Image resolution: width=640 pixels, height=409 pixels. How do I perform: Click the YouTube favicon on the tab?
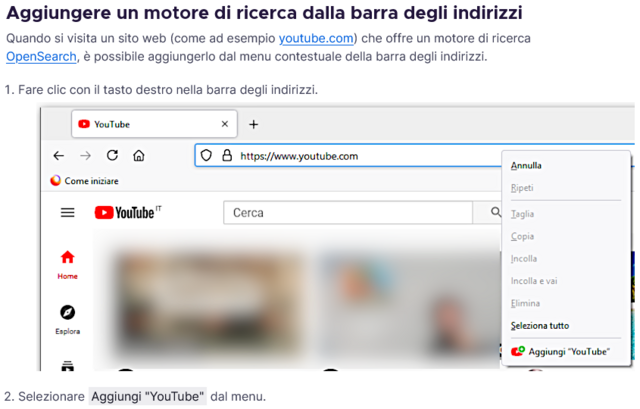(84, 124)
